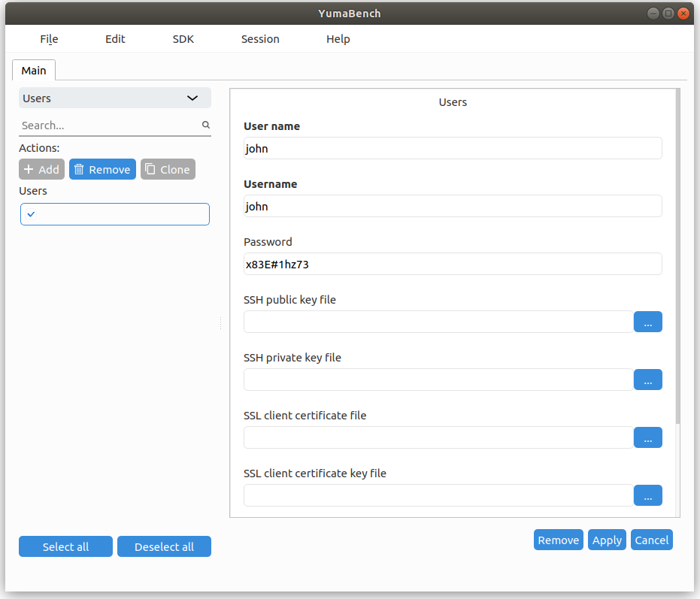Click the SSL client certificate key file field
The image size is (700, 599).
point(438,495)
